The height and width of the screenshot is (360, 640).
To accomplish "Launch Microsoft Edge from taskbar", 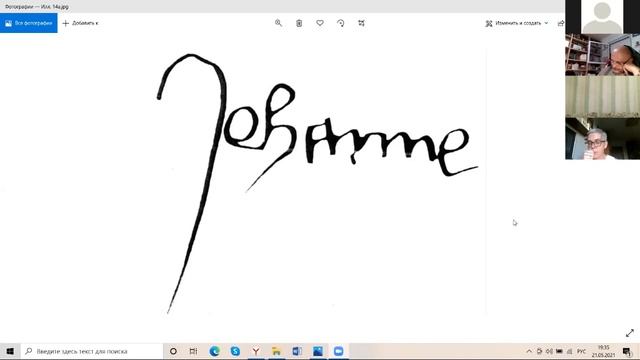I will pos(214,351).
